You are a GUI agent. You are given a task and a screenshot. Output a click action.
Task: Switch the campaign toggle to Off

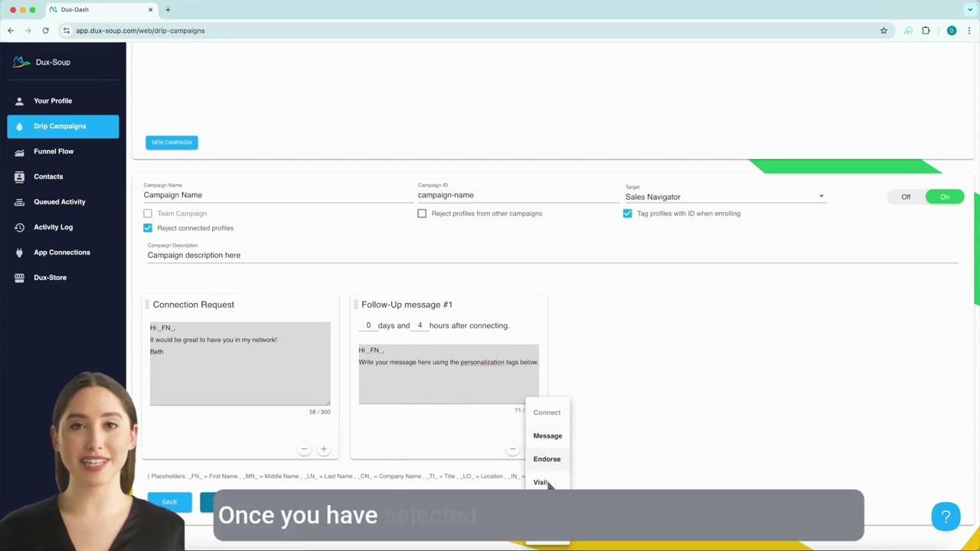[906, 197]
